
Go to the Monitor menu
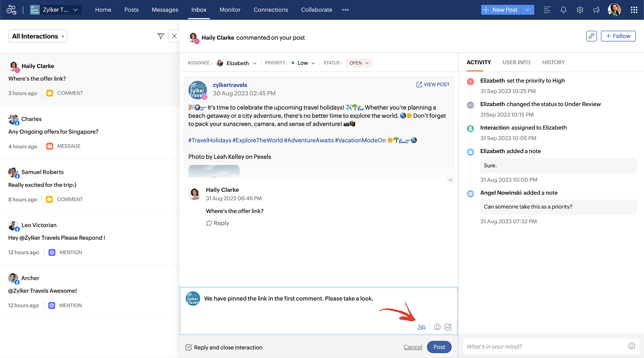coord(230,10)
